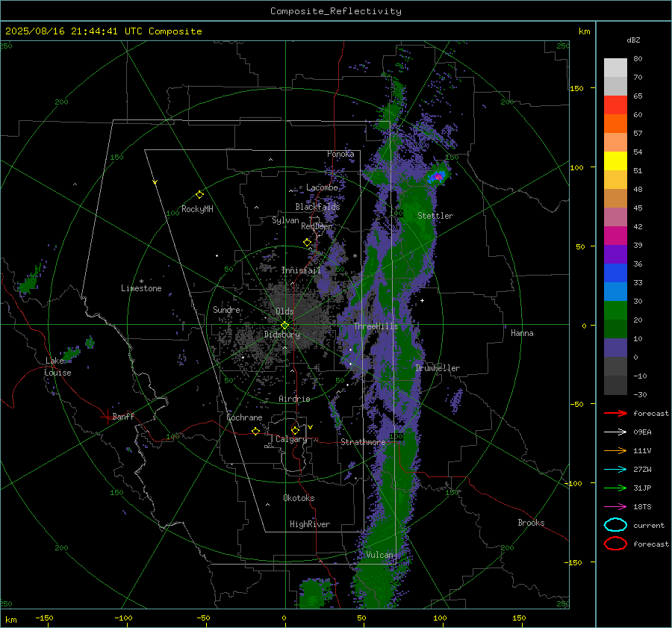The height and width of the screenshot is (628, 672).
Task: Click the timestamp 2025/08/16 21:44:41 UTC Composite
Action: pyautogui.click(x=103, y=31)
